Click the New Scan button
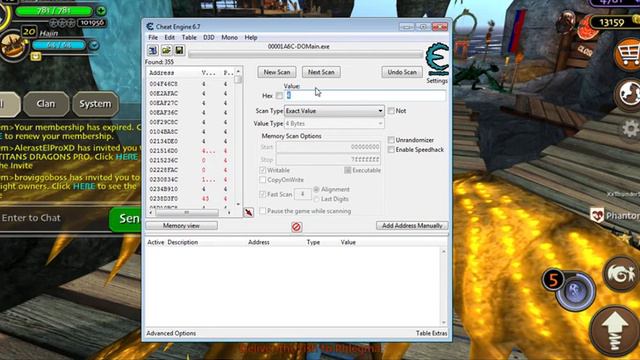 coord(277,72)
